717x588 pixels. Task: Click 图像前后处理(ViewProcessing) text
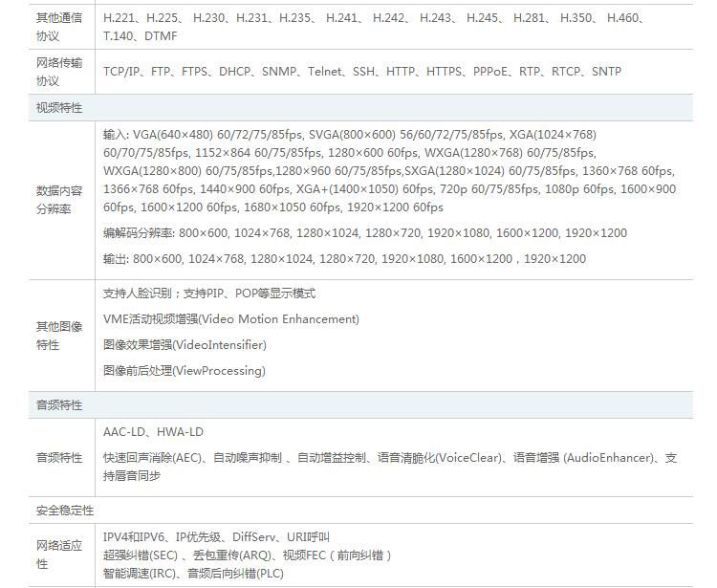click(184, 371)
